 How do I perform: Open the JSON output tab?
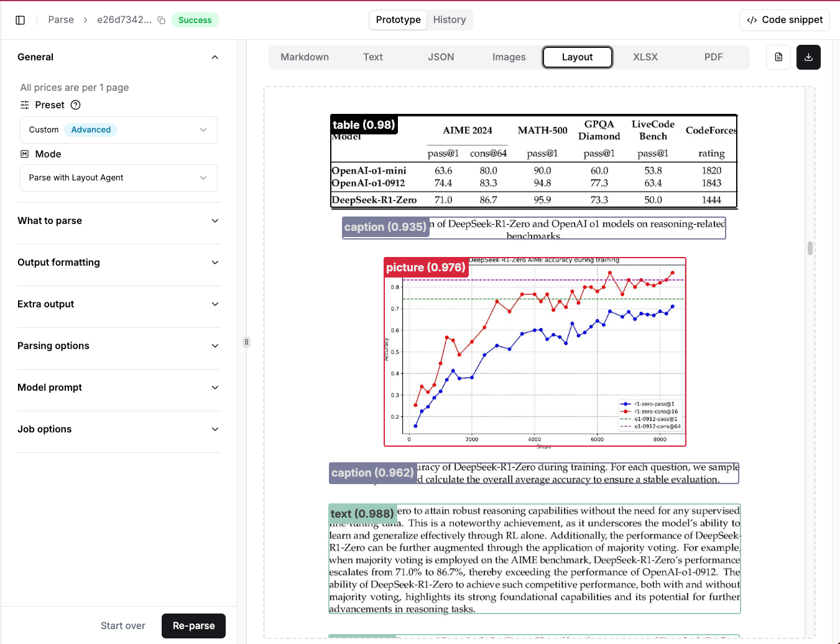(441, 57)
